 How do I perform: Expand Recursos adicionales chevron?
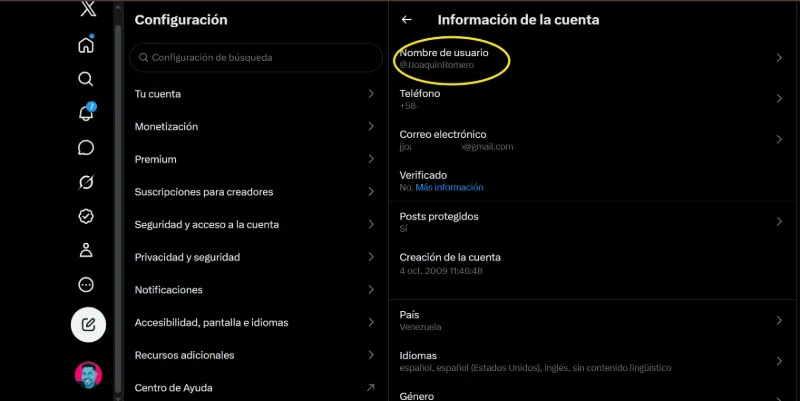(x=371, y=355)
